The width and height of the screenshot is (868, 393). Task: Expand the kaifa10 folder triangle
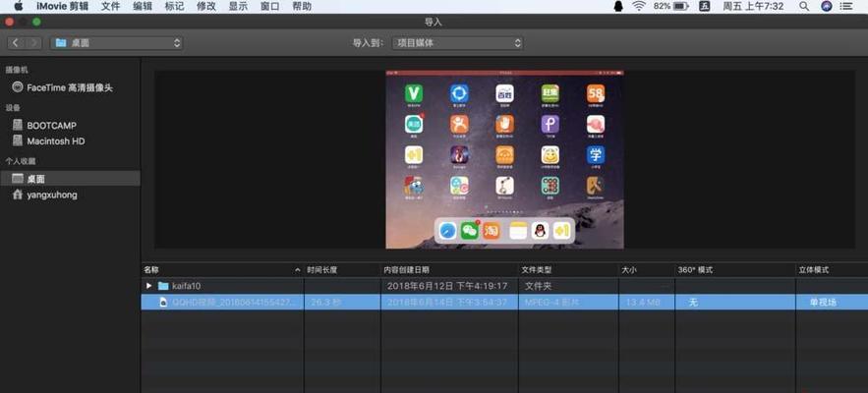pyautogui.click(x=148, y=286)
